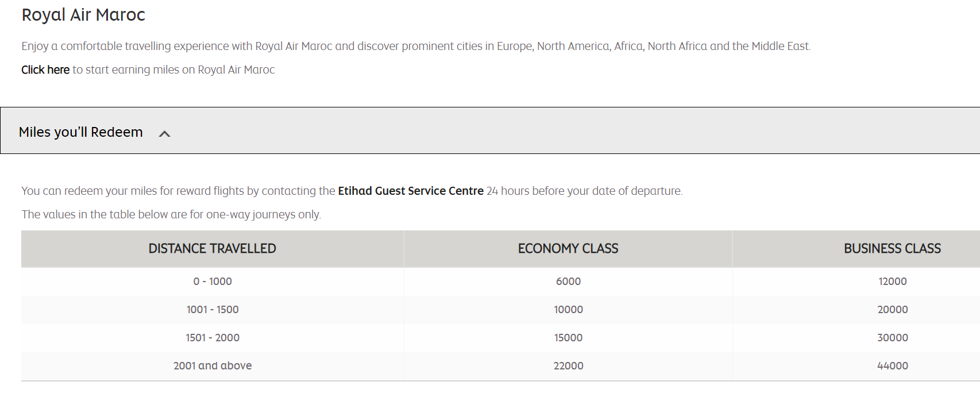Select the 15000 economy miles value
This screenshot has width=980, height=393.
(568, 337)
